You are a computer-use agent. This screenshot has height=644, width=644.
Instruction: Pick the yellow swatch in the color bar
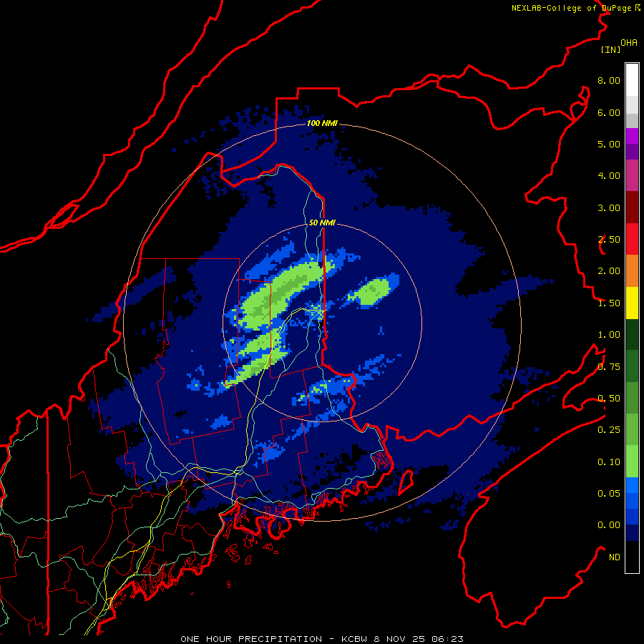pyautogui.click(x=632, y=303)
